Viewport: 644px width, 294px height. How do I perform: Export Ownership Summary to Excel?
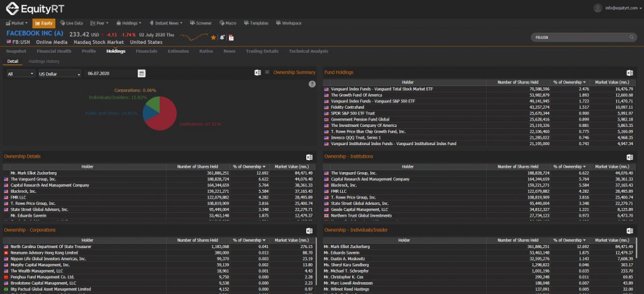coord(257,73)
